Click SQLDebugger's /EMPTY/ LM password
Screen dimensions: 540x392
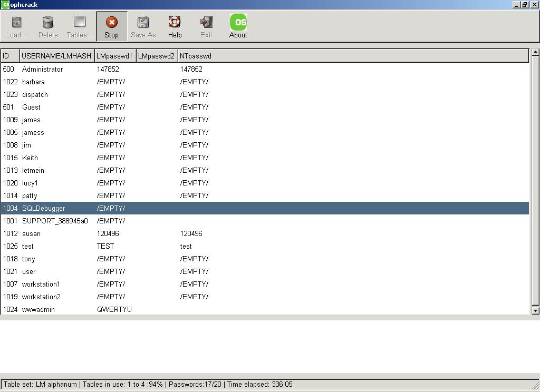(111, 209)
